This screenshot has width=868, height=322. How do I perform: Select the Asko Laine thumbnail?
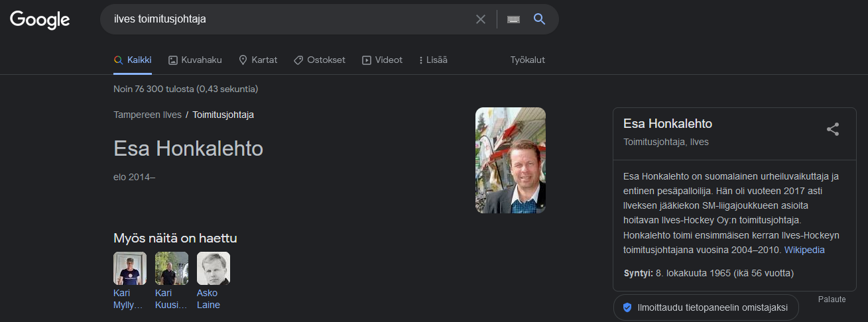click(214, 268)
